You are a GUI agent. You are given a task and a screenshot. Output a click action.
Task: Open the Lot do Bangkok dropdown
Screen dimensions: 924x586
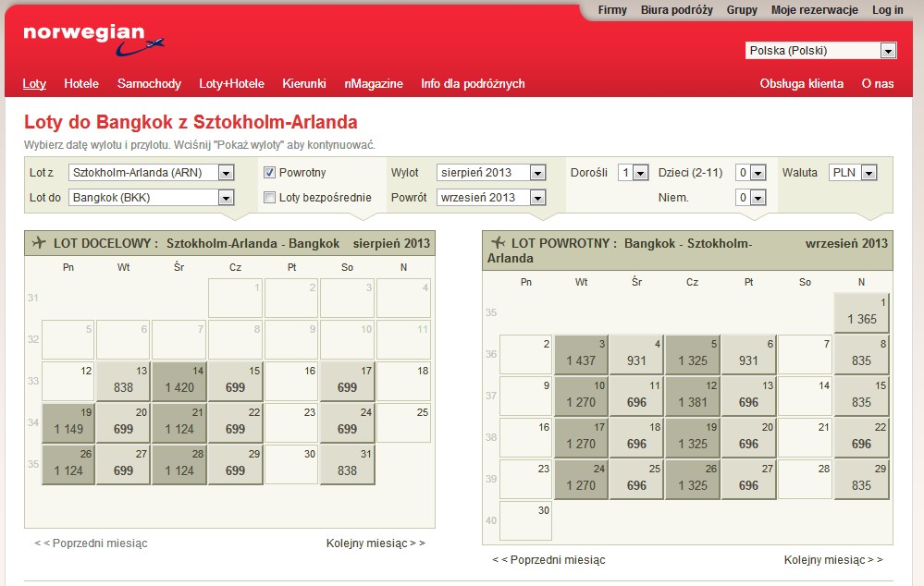point(152,197)
